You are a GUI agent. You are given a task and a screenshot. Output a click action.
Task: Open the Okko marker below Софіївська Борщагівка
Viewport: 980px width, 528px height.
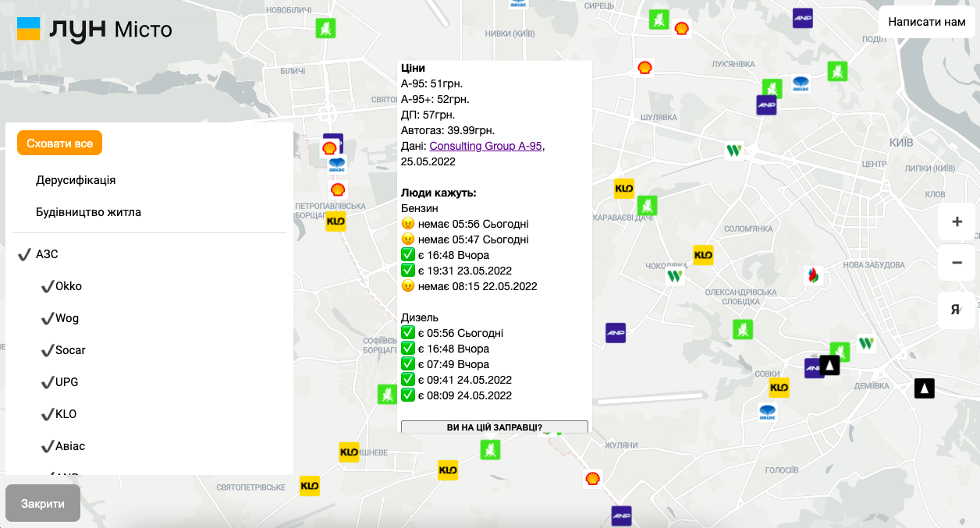point(387,394)
